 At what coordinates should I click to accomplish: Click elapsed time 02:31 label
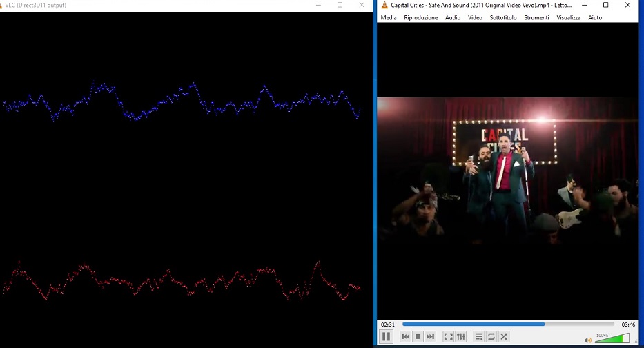388,325
